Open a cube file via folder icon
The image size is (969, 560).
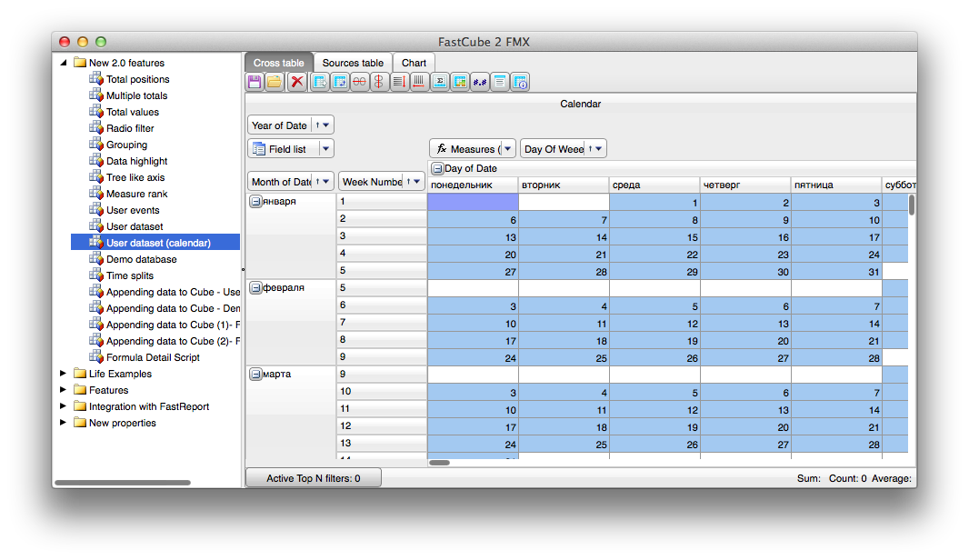pos(275,82)
